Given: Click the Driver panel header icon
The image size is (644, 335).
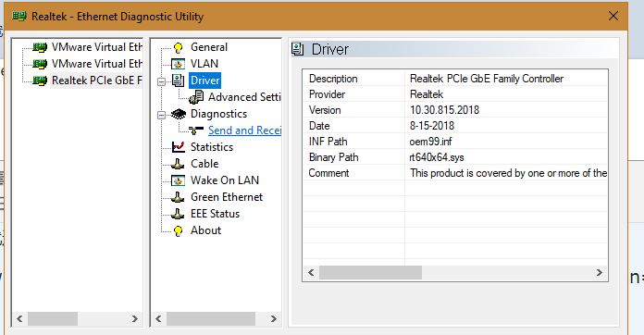Looking at the screenshot, I should coord(297,49).
